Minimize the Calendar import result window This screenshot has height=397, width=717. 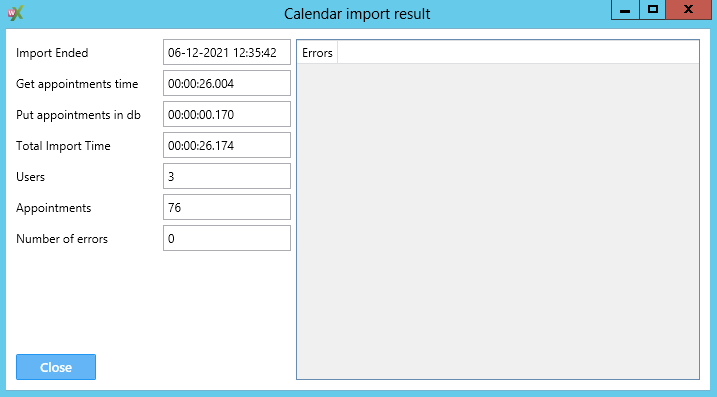point(625,10)
